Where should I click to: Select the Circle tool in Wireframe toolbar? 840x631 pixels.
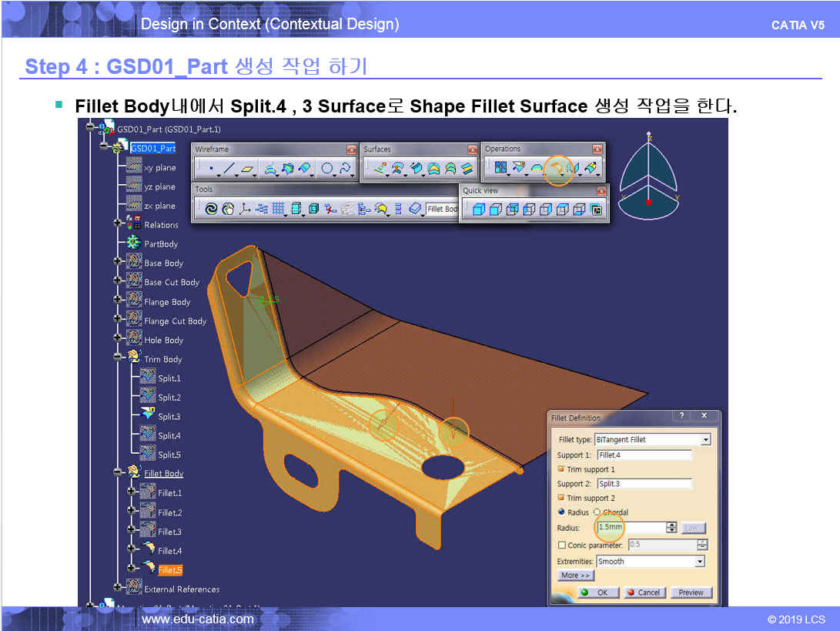326,169
